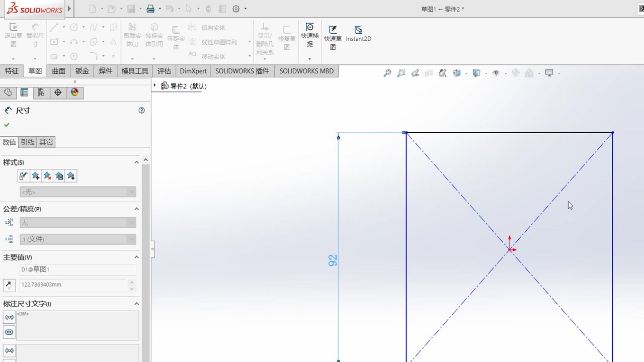Open the FeatureManager design tree tab icon
The image size is (644, 362).
[x=8, y=93]
